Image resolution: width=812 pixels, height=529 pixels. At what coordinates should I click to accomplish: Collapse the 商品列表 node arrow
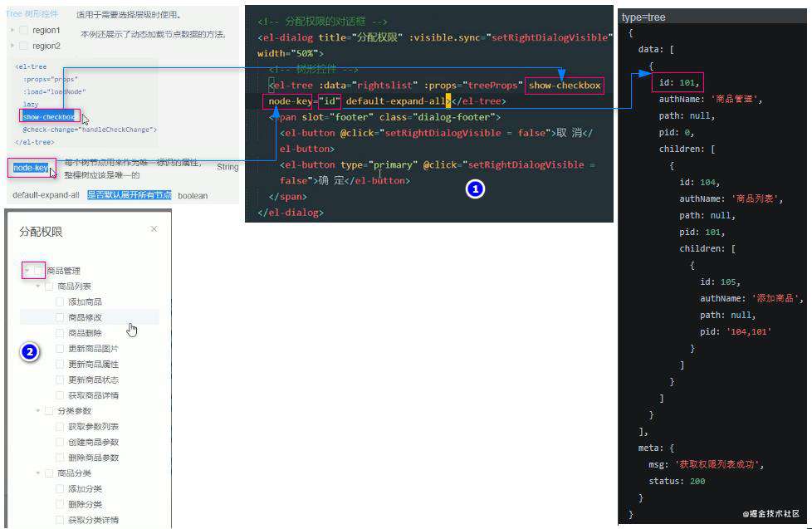[x=38, y=286]
